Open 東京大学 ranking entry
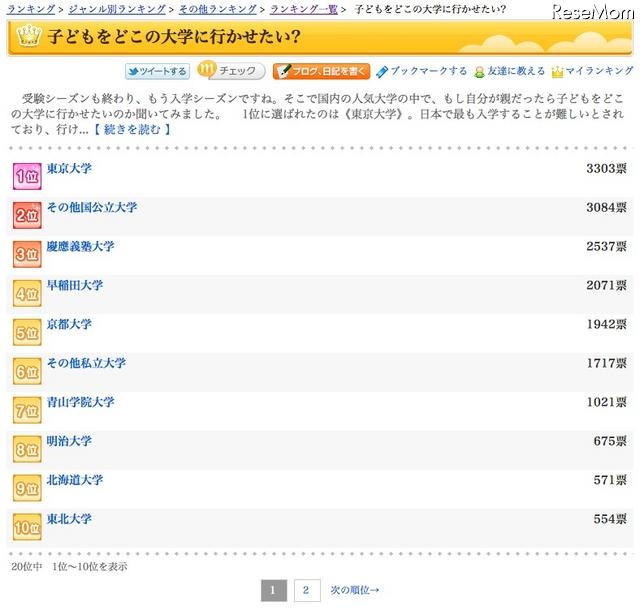The width and height of the screenshot is (640, 615). pos(69,168)
